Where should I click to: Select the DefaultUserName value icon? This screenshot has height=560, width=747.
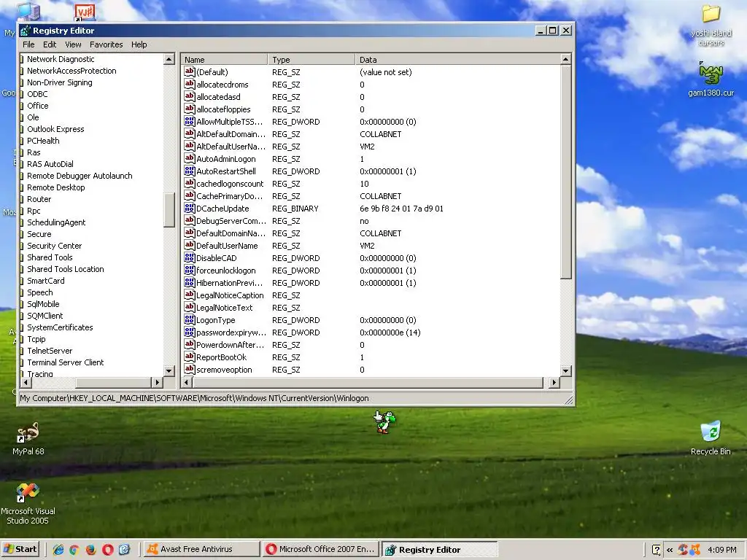190,245
